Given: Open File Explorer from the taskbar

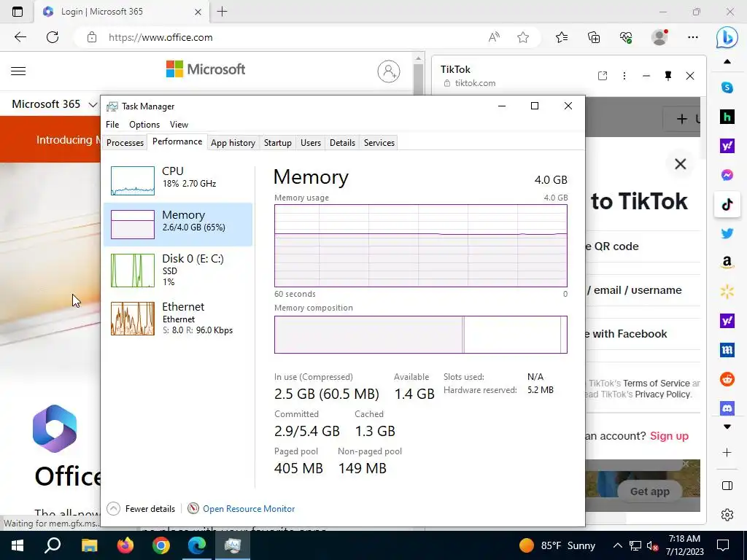Looking at the screenshot, I should [x=89, y=545].
